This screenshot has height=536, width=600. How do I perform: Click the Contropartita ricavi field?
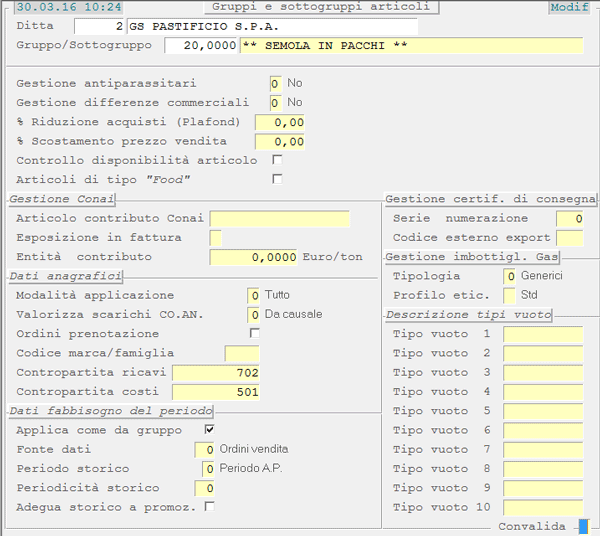[x=216, y=373]
